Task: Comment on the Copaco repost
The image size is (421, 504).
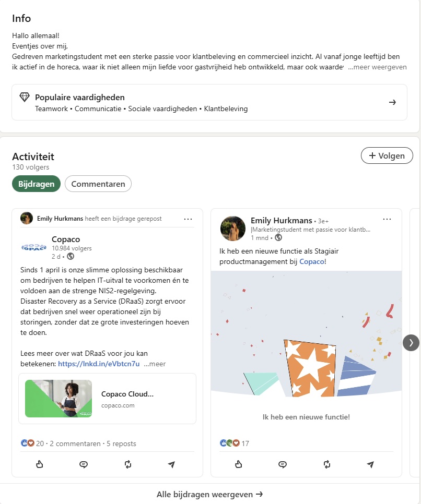Action: [x=84, y=464]
